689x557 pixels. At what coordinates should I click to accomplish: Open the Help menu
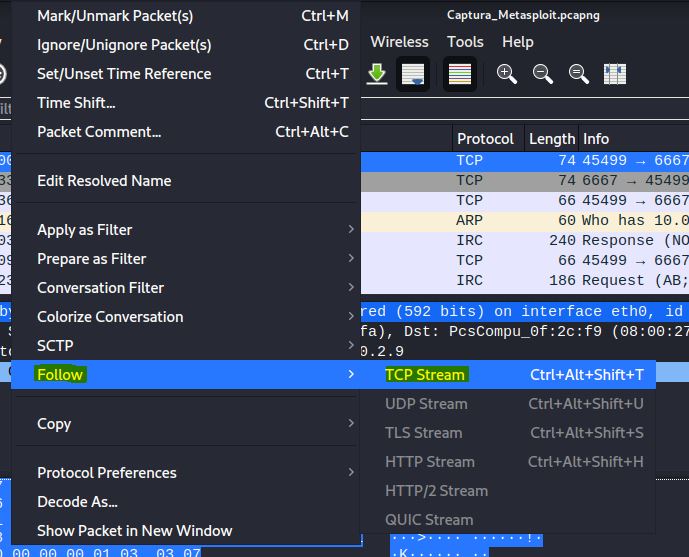(x=517, y=42)
